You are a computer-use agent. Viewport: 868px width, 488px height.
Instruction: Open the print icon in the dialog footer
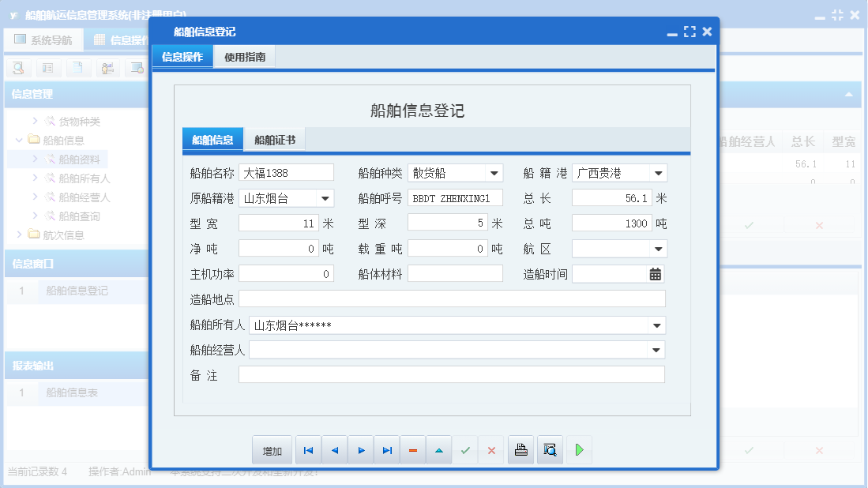click(520, 449)
